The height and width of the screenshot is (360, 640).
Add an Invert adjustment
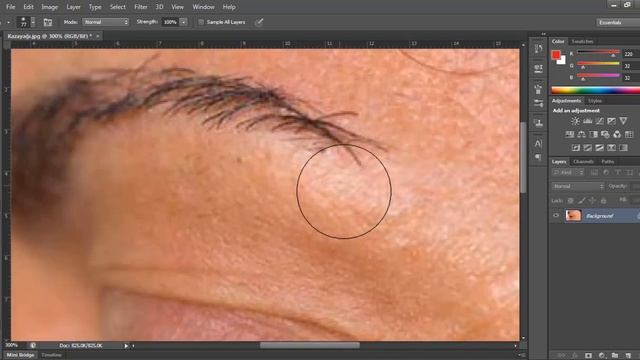[576, 148]
